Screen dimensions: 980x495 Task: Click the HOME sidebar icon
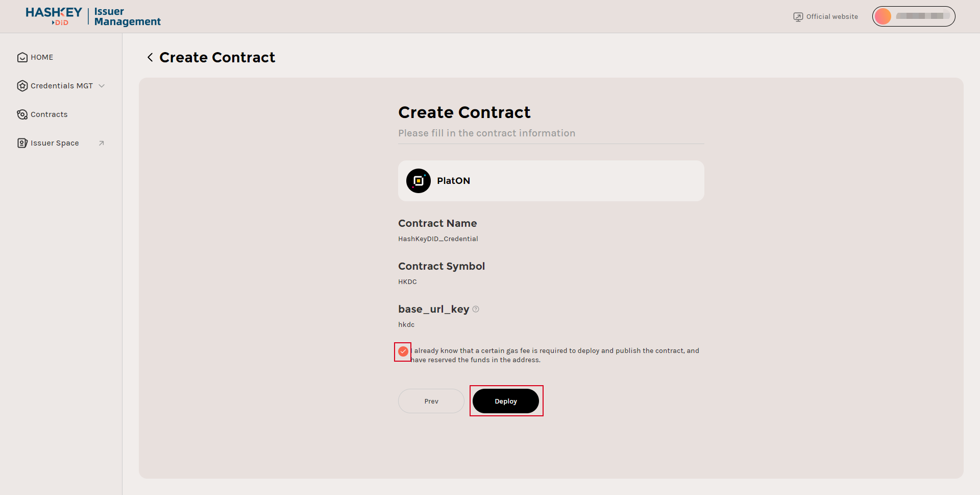(x=22, y=57)
